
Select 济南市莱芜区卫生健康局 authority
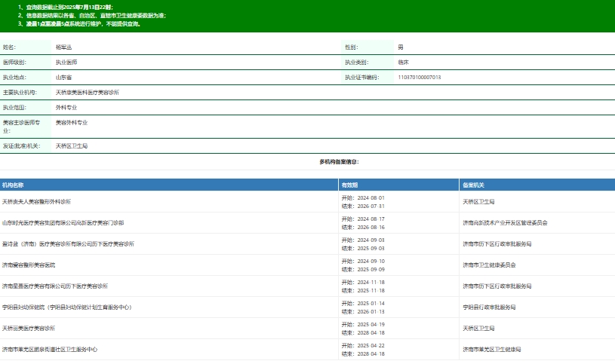[x=491, y=350]
